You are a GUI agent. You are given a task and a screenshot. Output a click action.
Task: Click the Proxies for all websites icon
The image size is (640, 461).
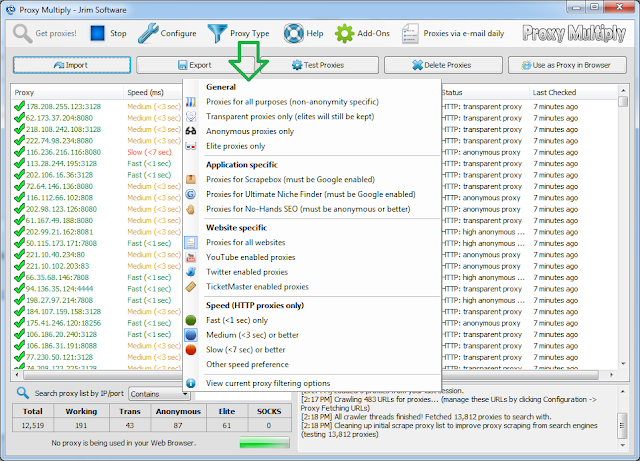(x=191, y=243)
